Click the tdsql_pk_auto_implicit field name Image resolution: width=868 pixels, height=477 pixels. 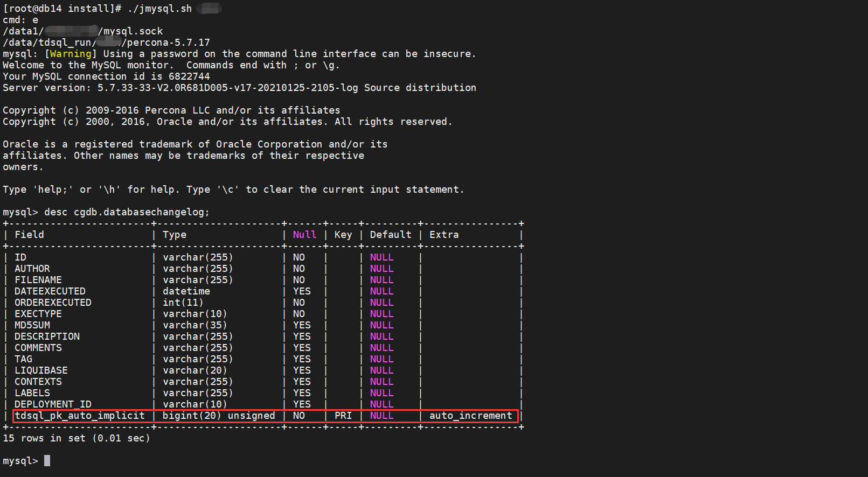pos(80,416)
